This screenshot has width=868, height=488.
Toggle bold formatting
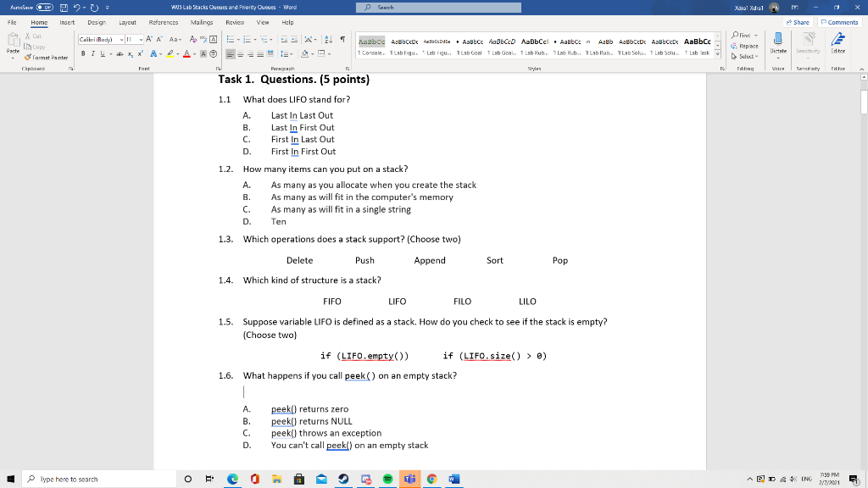point(83,53)
